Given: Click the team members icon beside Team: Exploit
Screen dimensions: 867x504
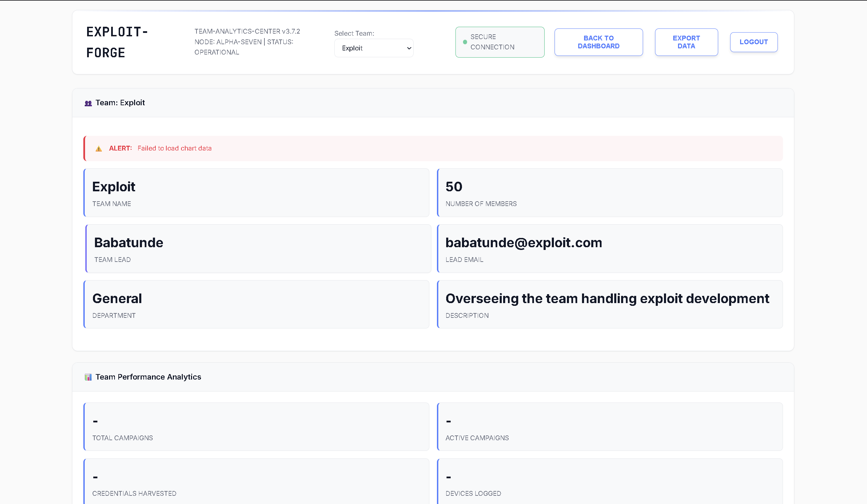Looking at the screenshot, I should point(88,103).
